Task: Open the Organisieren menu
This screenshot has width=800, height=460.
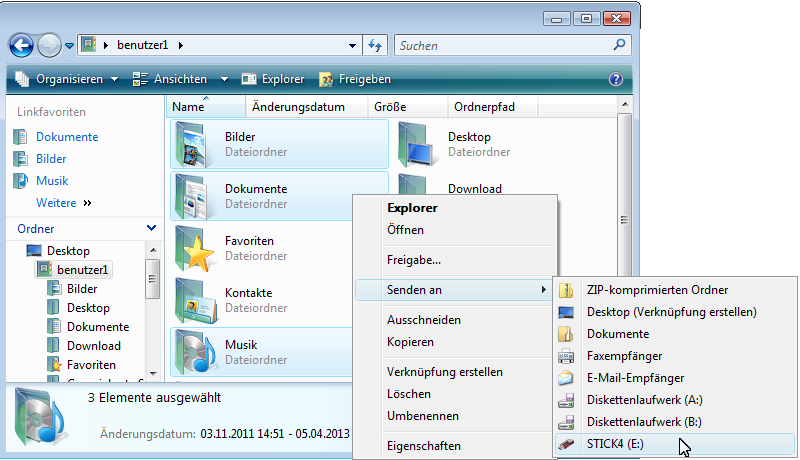Action: [x=67, y=79]
